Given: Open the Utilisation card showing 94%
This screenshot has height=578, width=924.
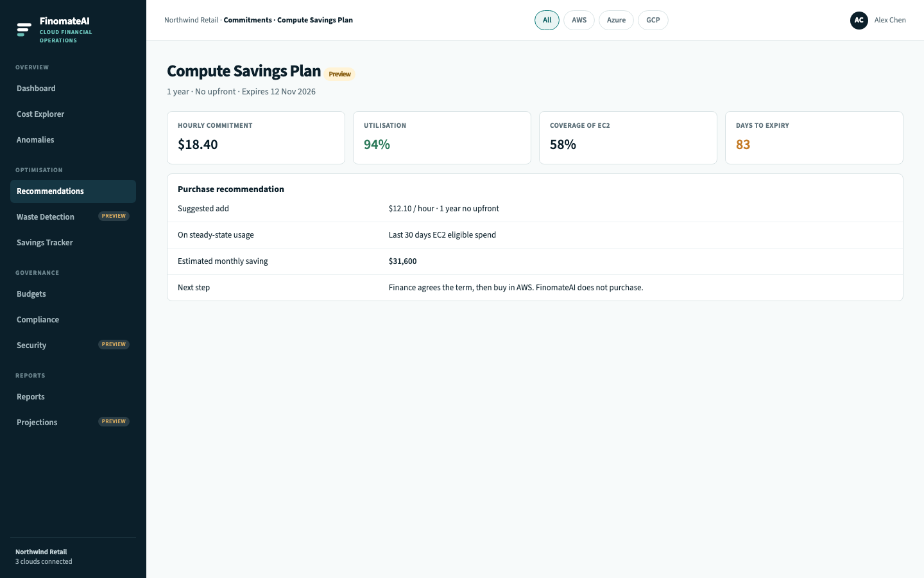Looking at the screenshot, I should point(442,138).
